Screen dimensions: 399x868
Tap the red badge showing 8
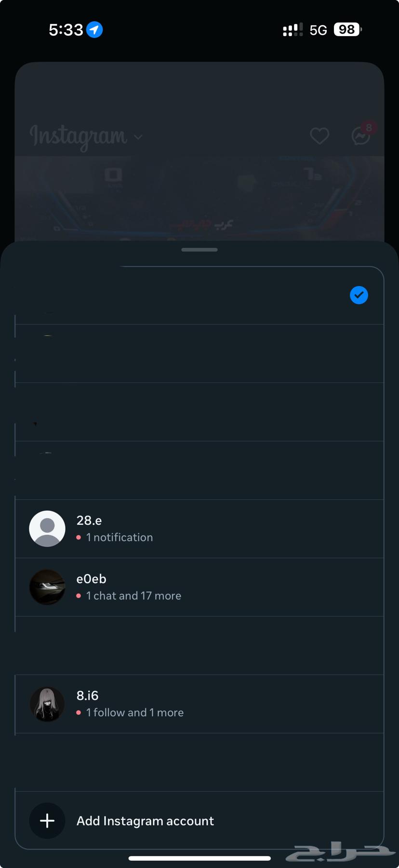point(369,127)
